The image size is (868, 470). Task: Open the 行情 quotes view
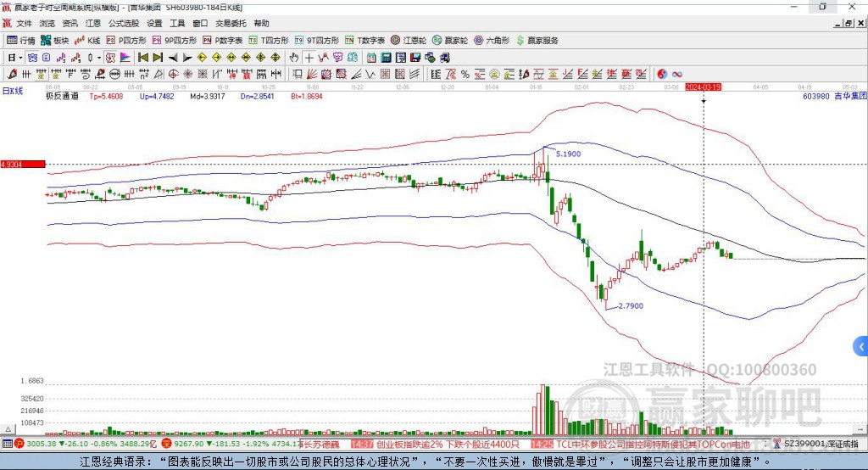[20, 41]
